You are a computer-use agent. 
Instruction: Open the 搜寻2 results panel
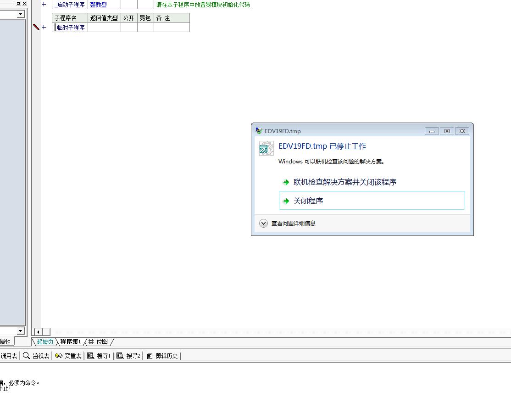(129, 356)
